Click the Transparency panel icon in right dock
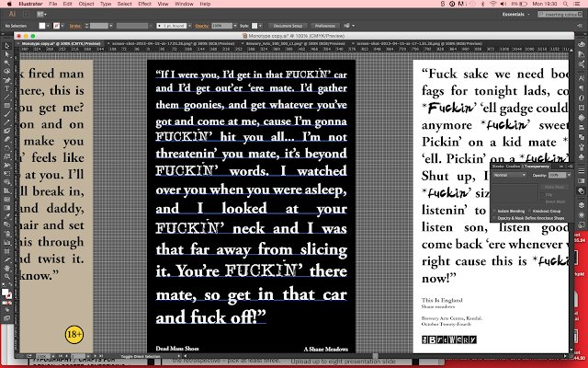 click(x=582, y=191)
